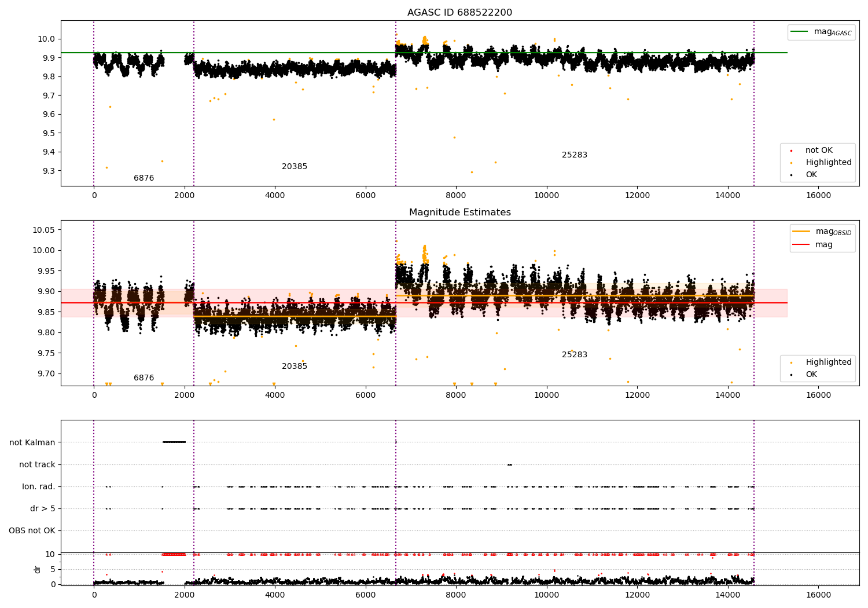Select 'OK' legend entry in middle plot
Image resolution: width=868 pixels, height=608 pixels.
[x=811, y=374]
